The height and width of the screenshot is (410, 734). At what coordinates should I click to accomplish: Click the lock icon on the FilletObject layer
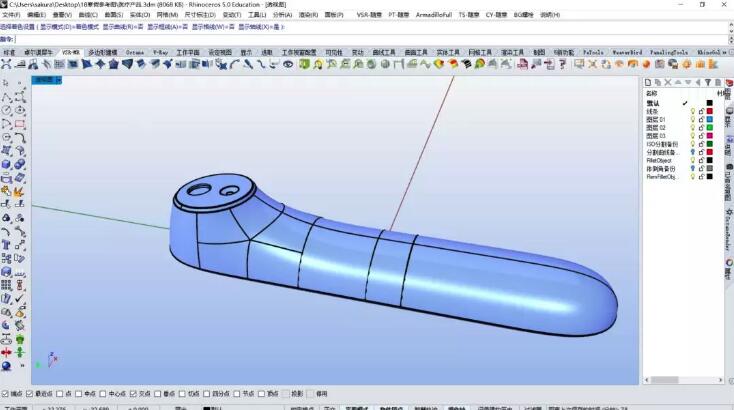[x=701, y=161]
